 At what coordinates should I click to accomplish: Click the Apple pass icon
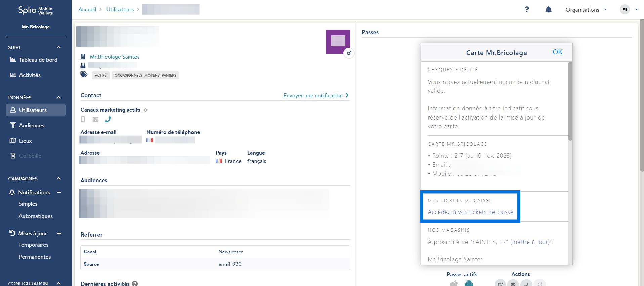pyautogui.click(x=454, y=283)
